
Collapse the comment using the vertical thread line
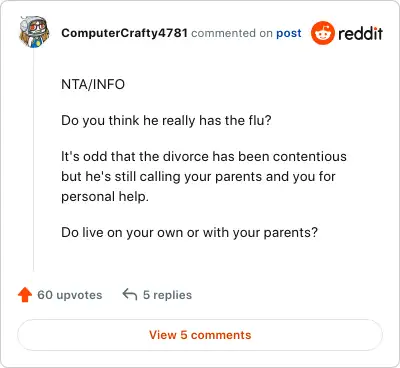[x=33, y=160]
